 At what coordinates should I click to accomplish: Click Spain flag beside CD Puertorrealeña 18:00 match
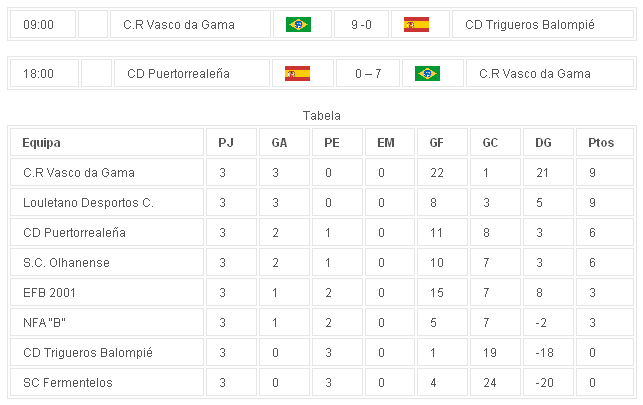[298, 73]
